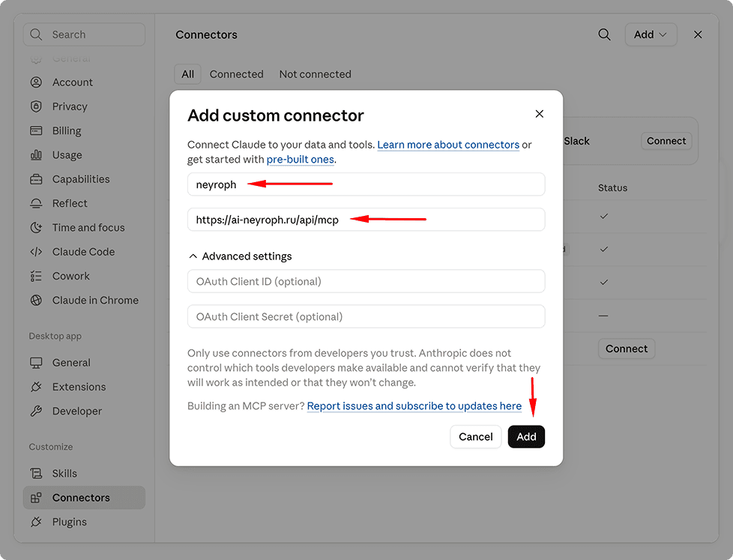733x560 pixels.
Task: Switch to the Connected tab
Action: click(237, 74)
